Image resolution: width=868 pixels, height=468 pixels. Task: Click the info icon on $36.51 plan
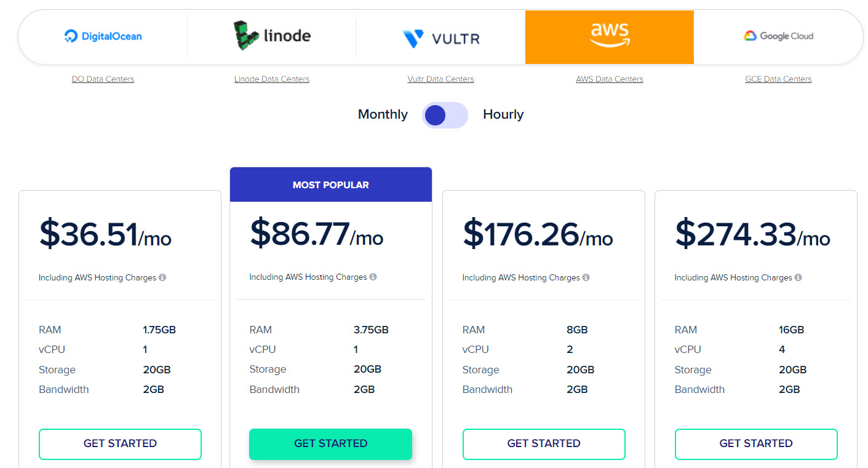click(162, 277)
